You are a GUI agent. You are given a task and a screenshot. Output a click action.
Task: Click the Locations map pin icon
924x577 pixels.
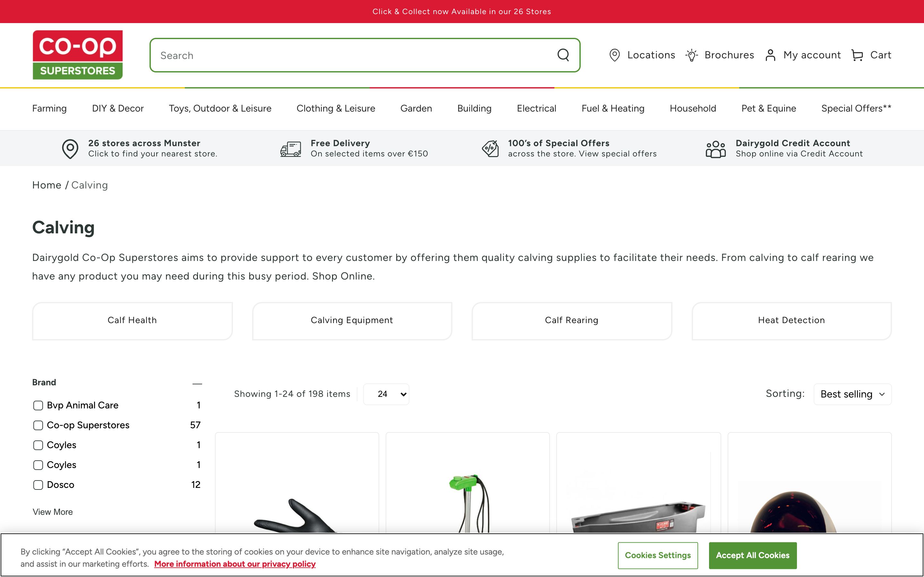pyautogui.click(x=614, y=55)
